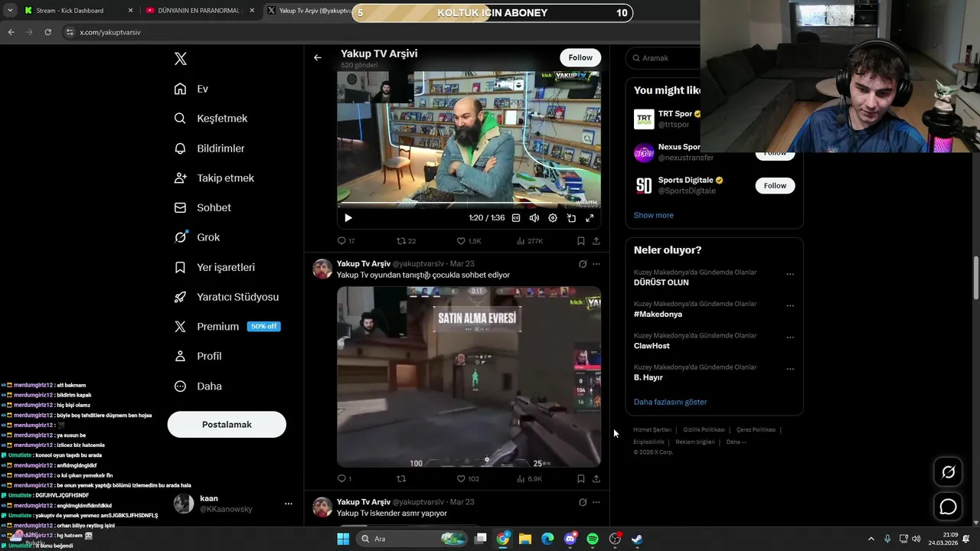Image resolution: width=980 pixels, height=551 pixels.
Task: Open Premium menu item with 50% off
Action: [227, 327]
